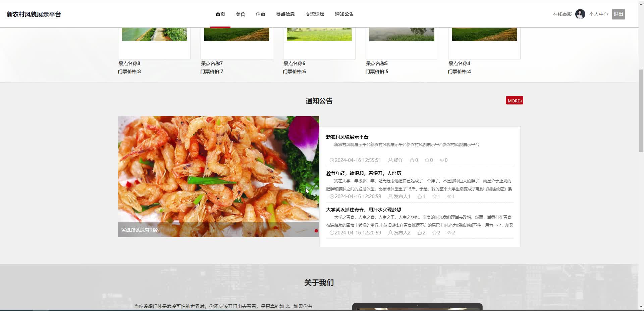Viewport: 644px width, 311px height.
Task: Click the clock icon on the 大学就该抓住青春 notice row
Action: coord(332,233)
